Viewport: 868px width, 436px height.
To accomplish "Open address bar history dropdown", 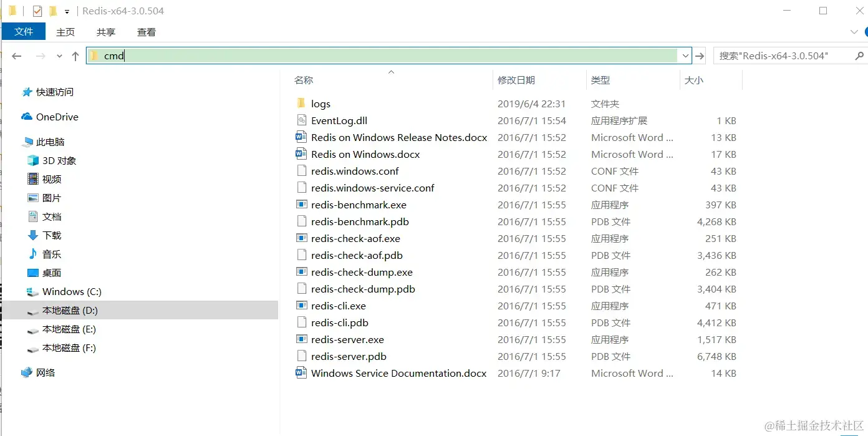I will (x=685, y=56).
